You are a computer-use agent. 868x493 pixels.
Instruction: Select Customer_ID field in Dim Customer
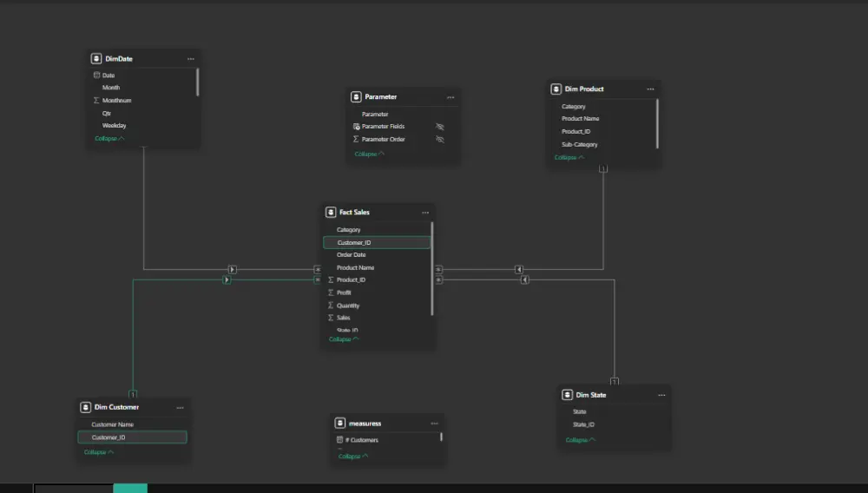132,437
